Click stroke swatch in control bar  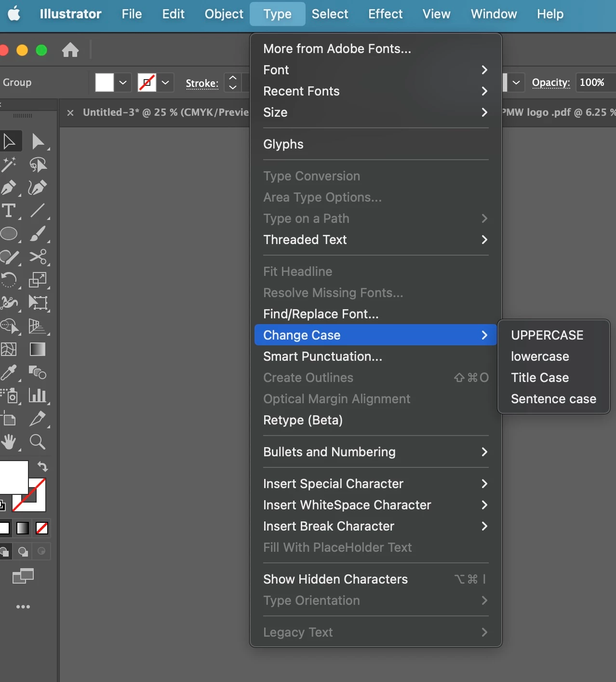[147, 82]
